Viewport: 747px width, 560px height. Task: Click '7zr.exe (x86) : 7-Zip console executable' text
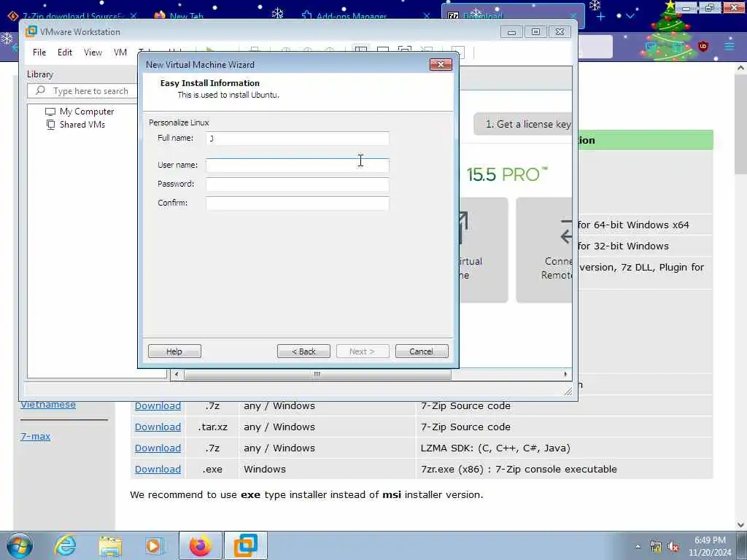tap(519, 469)
